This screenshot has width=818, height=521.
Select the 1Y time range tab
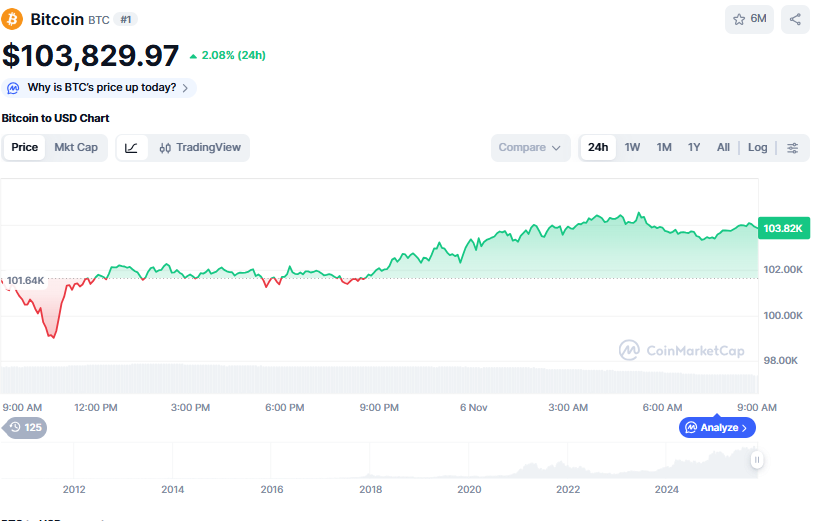pyautogui.click(x=694, y=148)
